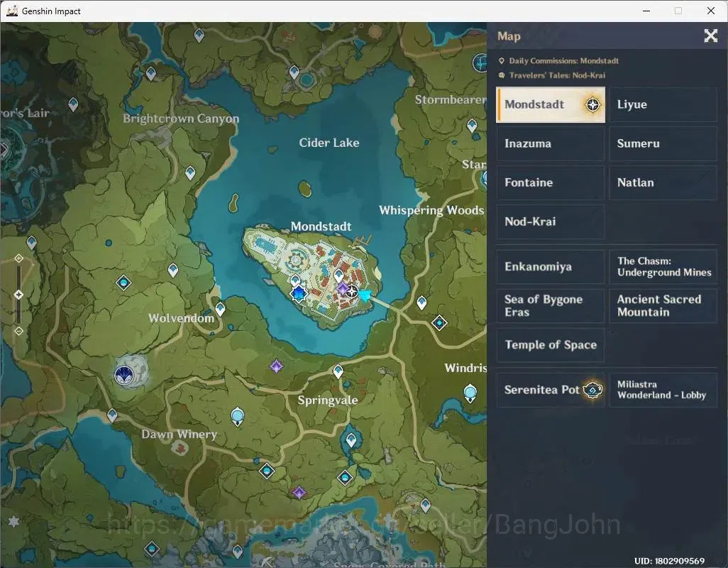The height and width of the screenshot is (568, 728).
Task: Select the waypoint below Brightcrown Canyon label
Action: click(190, 173)
